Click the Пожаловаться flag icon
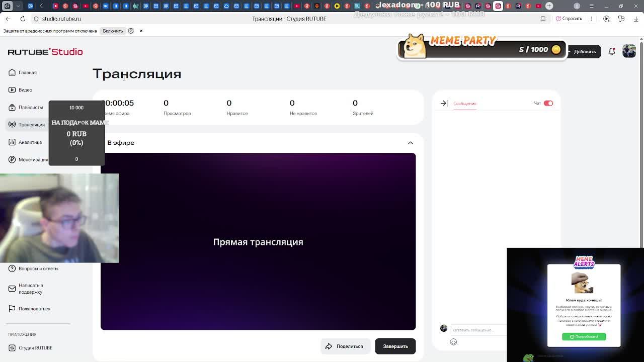This screenshot has height=362, width=644. click(x=12, y=309)
